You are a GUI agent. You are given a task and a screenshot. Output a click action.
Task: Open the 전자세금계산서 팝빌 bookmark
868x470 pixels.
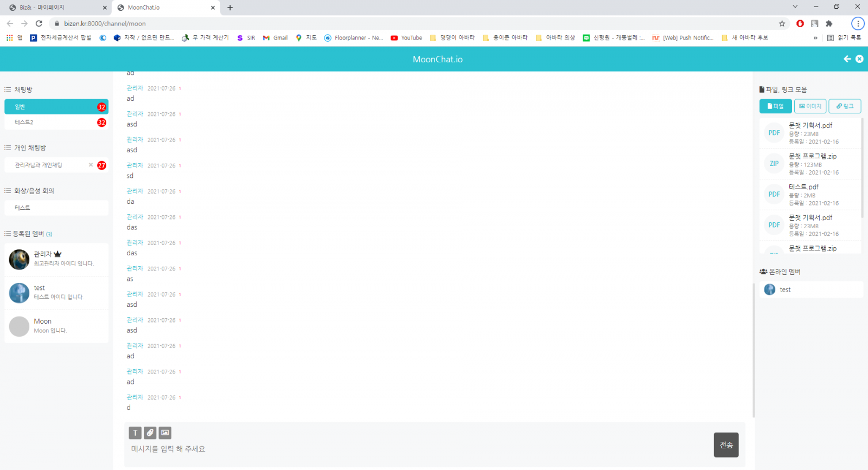click(61, 38)
